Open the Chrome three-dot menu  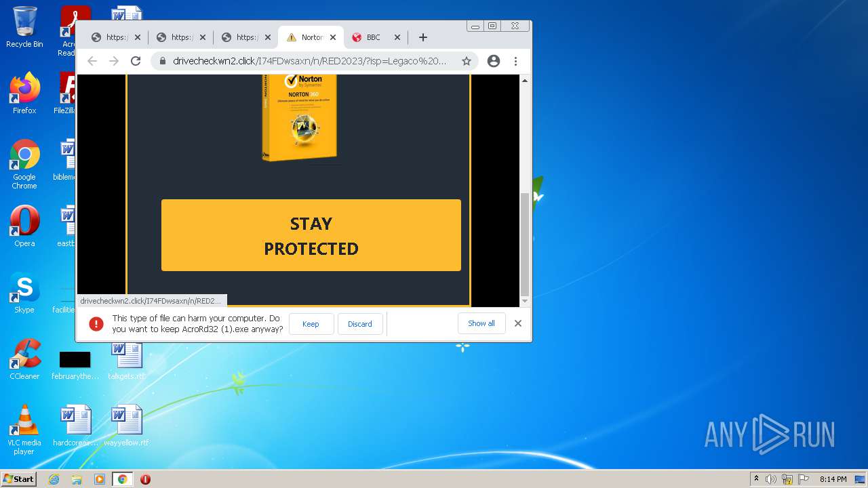click(515, 61)
